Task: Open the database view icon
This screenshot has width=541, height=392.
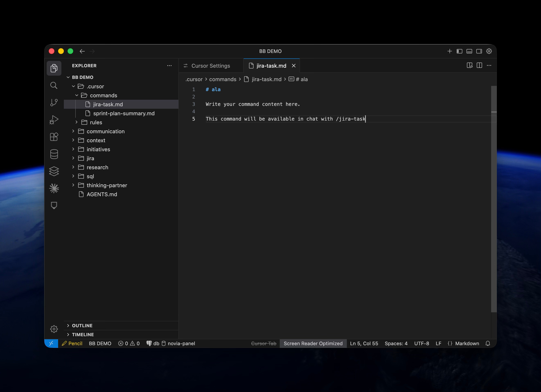Action: [x=54, y=154]
